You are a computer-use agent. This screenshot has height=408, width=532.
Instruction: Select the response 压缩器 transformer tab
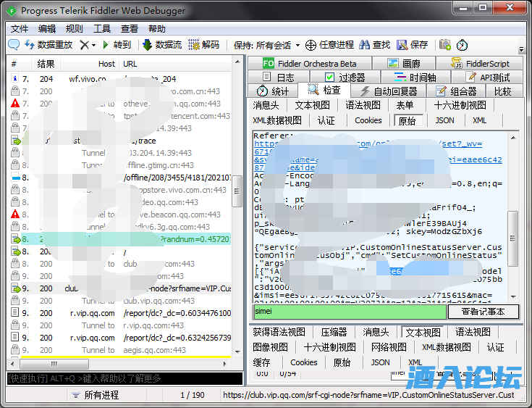pos(334,332)
